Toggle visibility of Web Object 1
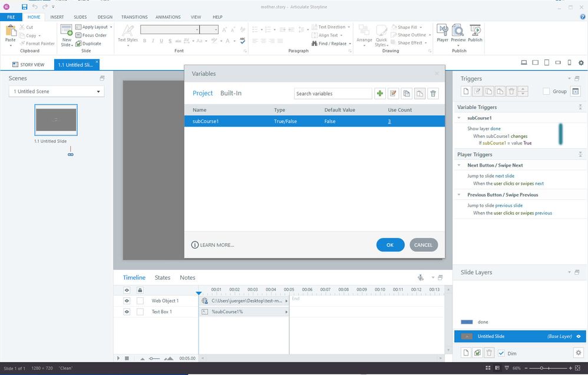This screenshot has width=588, height=375. 127,301
